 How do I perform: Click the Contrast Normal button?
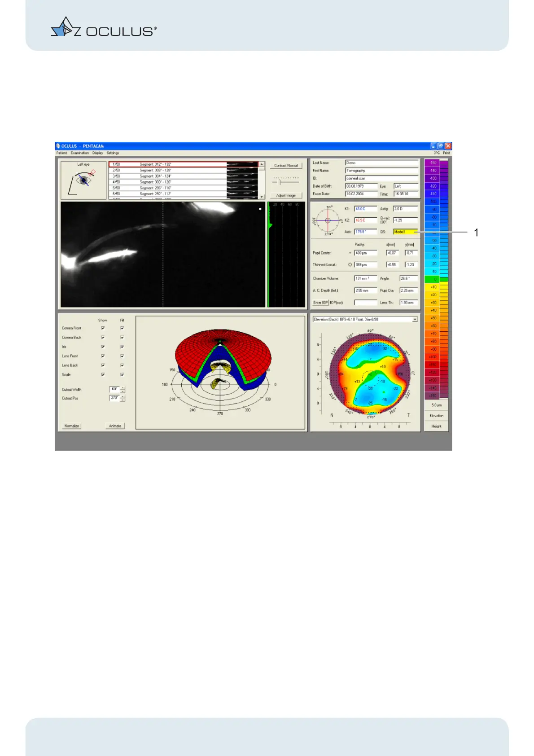(286, 166)
